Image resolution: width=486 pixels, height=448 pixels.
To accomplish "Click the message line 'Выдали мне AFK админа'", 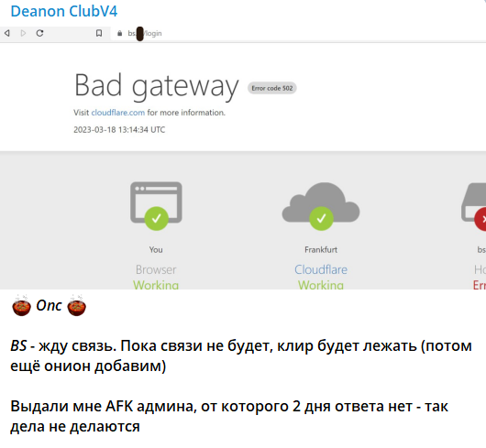I will click(229, 406).
